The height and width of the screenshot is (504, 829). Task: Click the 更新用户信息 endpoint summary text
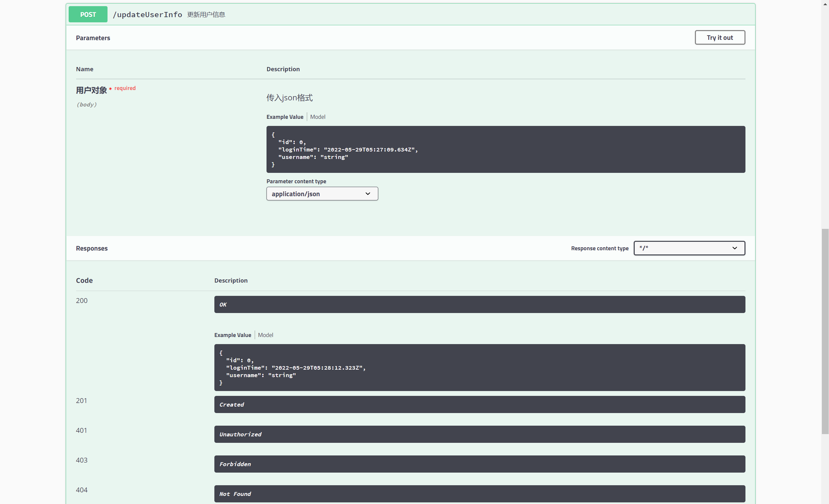206,15
